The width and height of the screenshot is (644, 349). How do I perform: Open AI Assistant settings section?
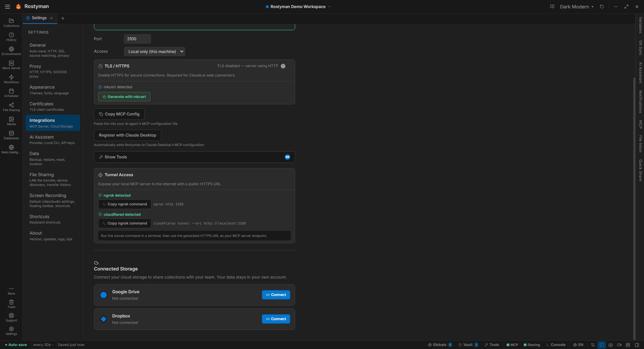tap(53, 140)
